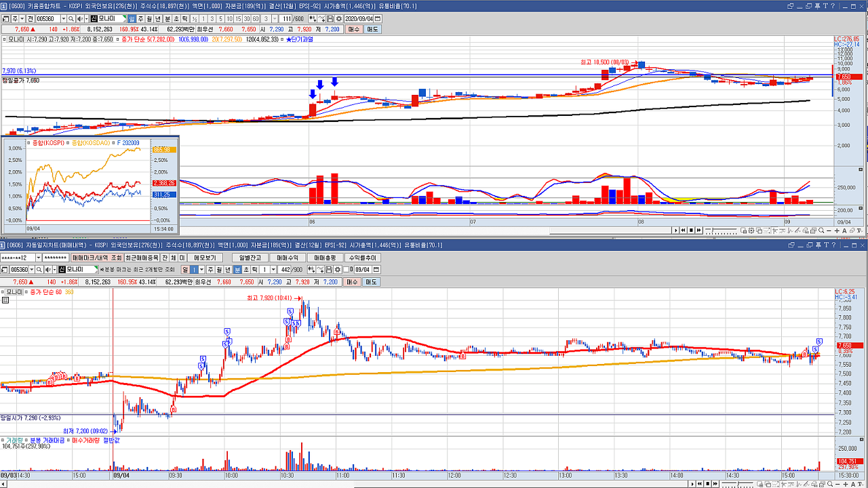Pin the bottom chart window with pushpin
The width and height of the screenshot is (868, 488).
(817, 244)
